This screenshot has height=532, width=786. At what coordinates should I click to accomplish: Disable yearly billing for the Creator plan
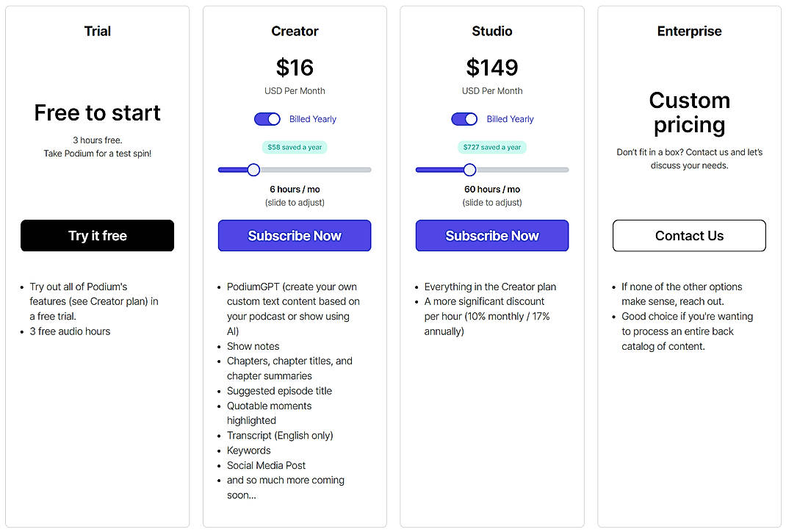pos(267,118)
